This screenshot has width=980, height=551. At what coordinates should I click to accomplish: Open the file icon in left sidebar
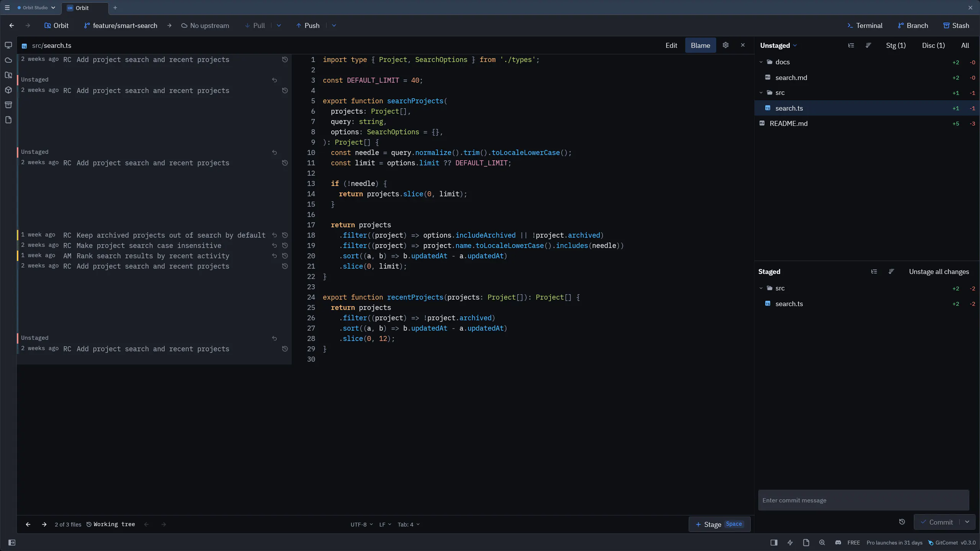tap(8, 120)
